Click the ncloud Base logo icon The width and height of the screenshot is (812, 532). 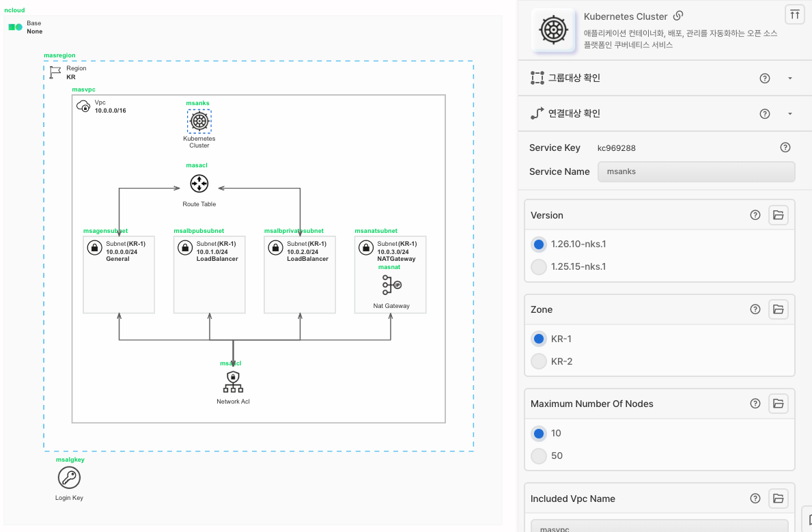coord(16,27)
